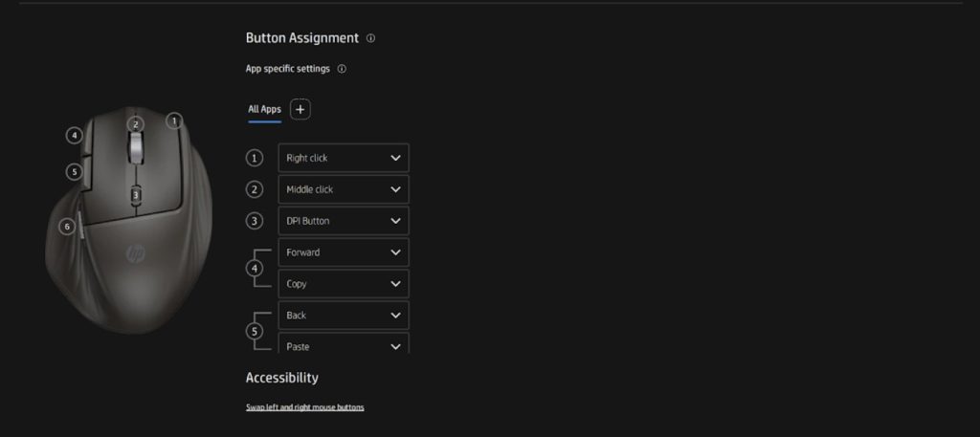
Task: Open the Copy assignment dropdown
Action: point(344,283)
